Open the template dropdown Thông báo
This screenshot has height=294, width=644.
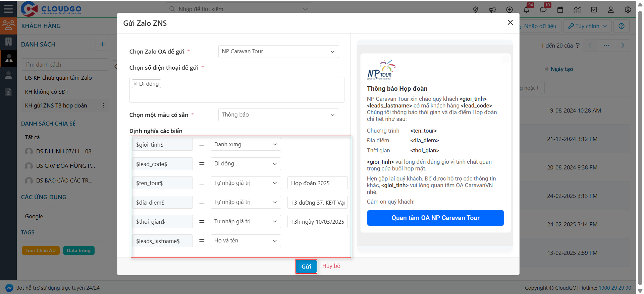coord(278,115)
